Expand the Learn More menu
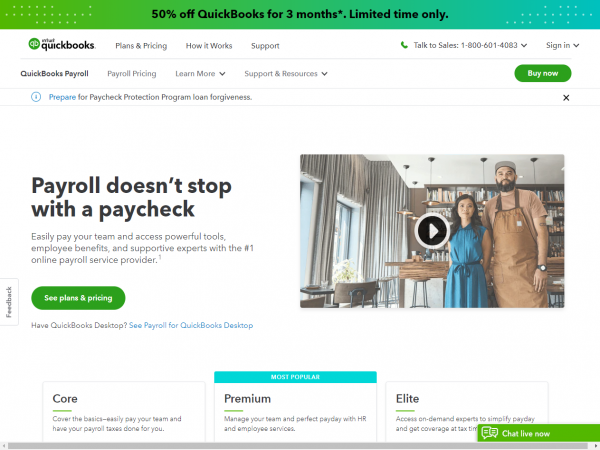600x450 pixels. pos(200,73)
